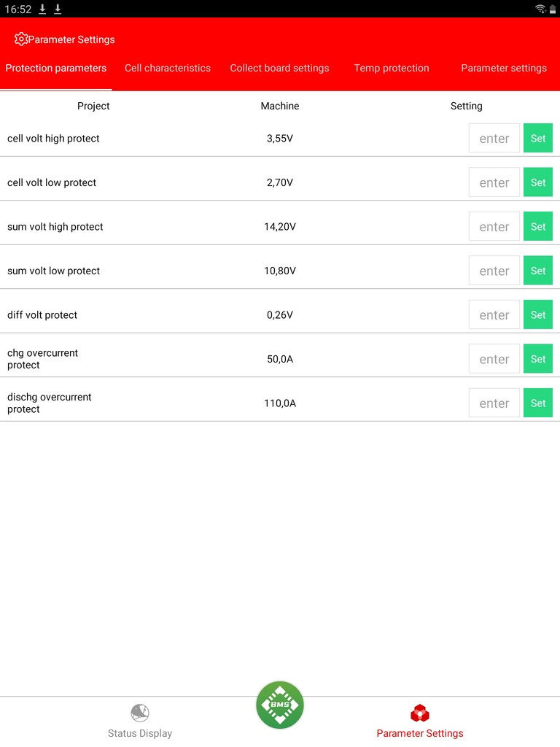Open the Collect board settings tab
The image size is (560, 747).
tap(279, 68)
